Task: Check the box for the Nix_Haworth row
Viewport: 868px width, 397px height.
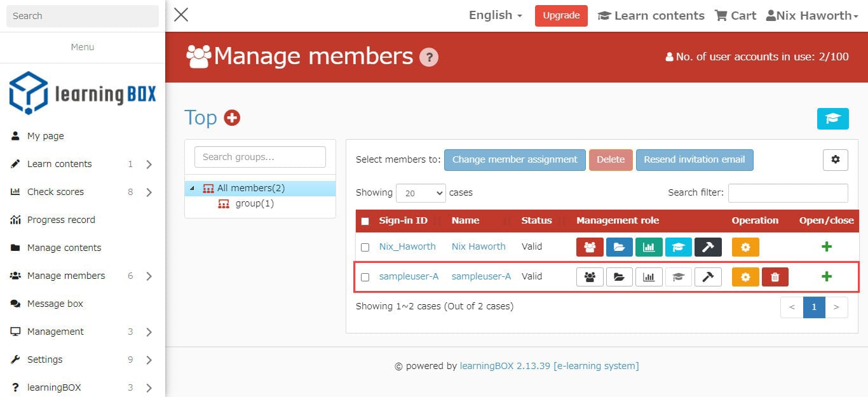Action: [365, 247]
